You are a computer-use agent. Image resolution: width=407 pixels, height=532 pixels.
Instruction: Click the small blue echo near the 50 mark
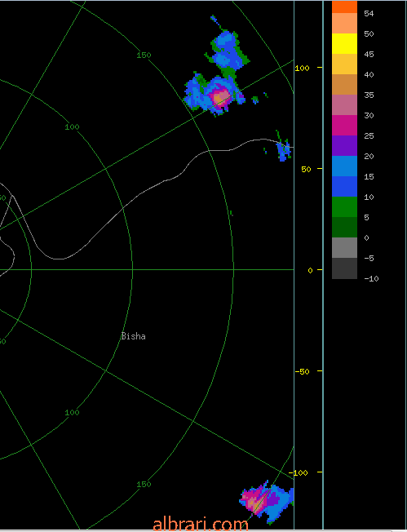point(284,151)
